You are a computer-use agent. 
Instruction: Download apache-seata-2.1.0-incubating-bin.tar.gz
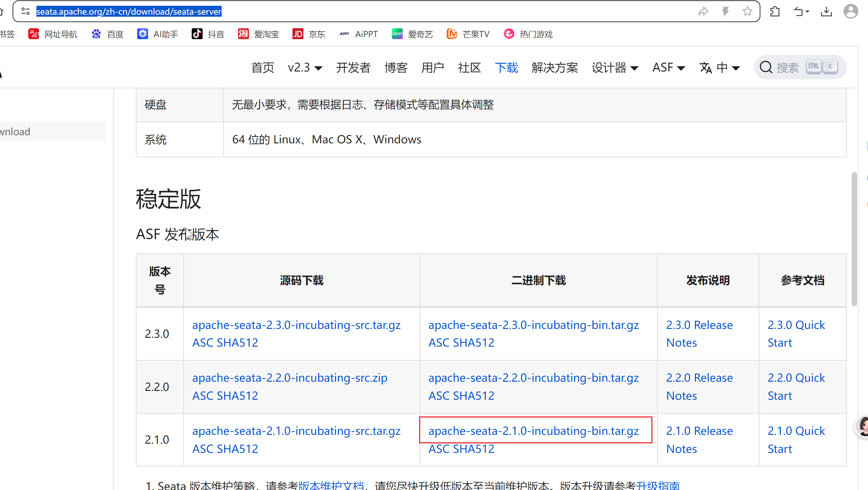[533, 431]
